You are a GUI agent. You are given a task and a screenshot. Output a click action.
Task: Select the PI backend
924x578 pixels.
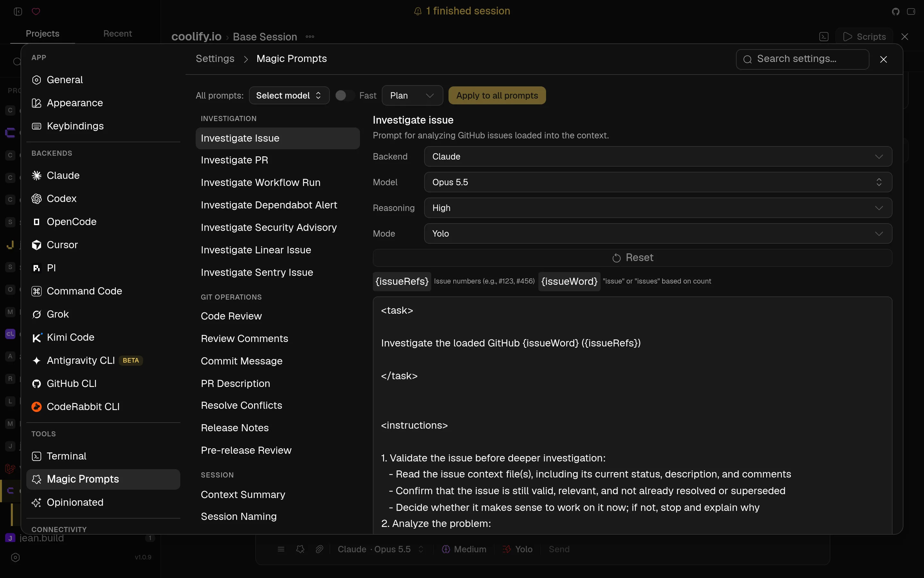pos(103,268)
